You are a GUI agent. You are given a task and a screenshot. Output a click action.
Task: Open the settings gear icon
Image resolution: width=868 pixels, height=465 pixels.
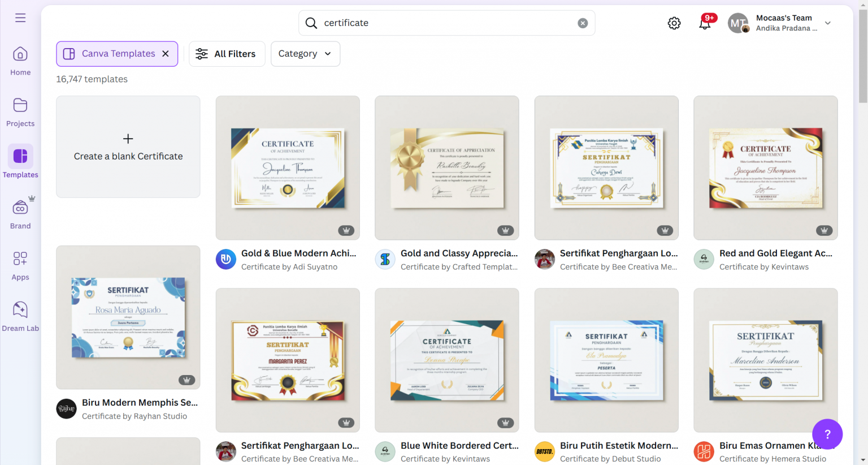(674, 23)
